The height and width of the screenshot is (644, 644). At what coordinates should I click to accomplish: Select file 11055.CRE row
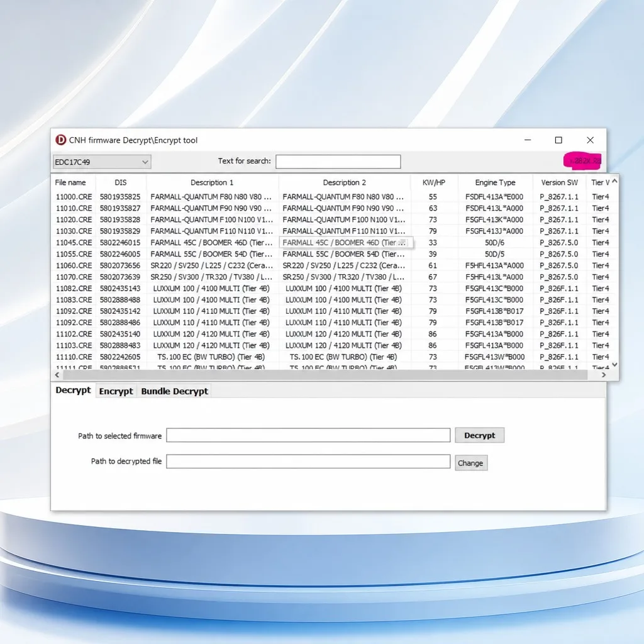[331, 254]
